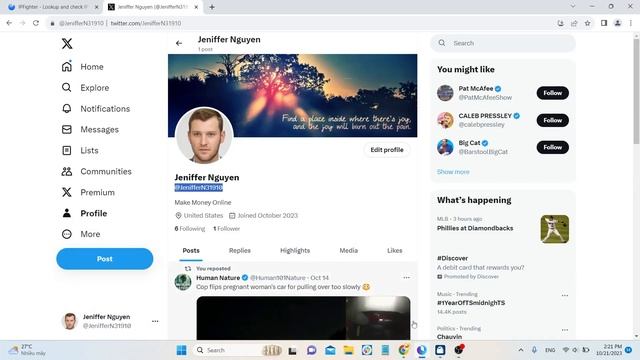Open the browser profile icon
Viewport: 640px width, 360px height.
pos(618,23)
